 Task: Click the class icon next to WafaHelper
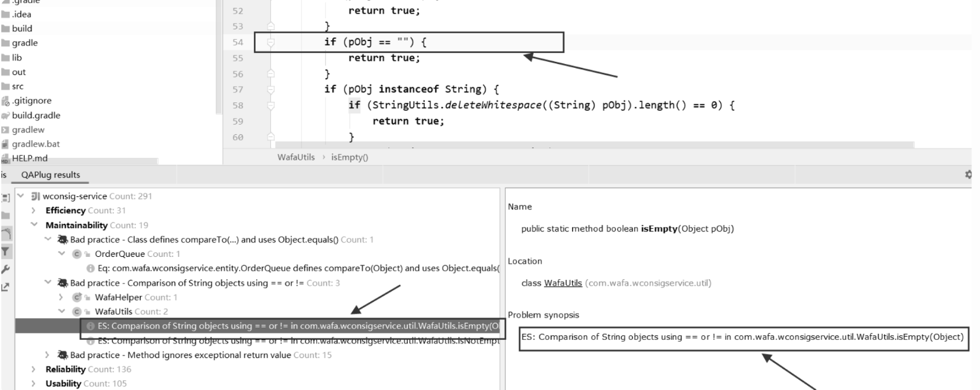76,297
